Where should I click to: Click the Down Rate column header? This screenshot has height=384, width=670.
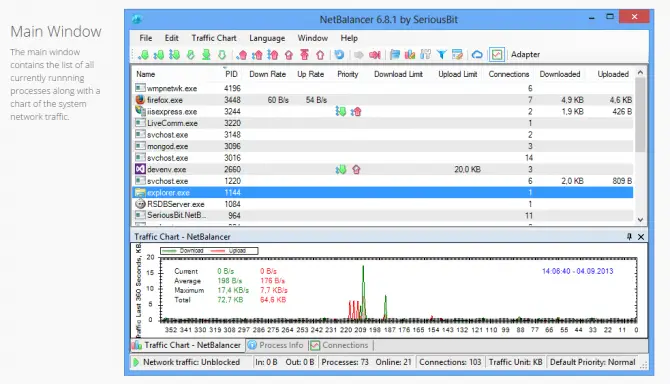[267, 74]
